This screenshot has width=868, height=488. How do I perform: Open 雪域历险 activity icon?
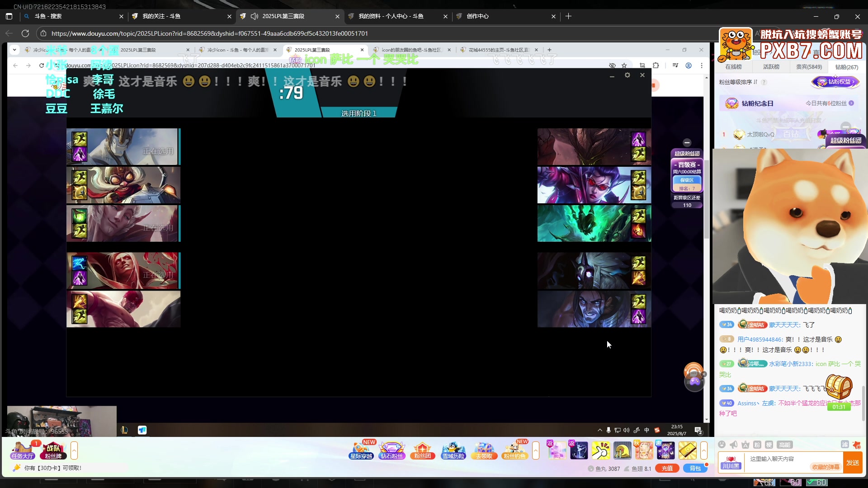pyautogui.click(x=453, y=450)
